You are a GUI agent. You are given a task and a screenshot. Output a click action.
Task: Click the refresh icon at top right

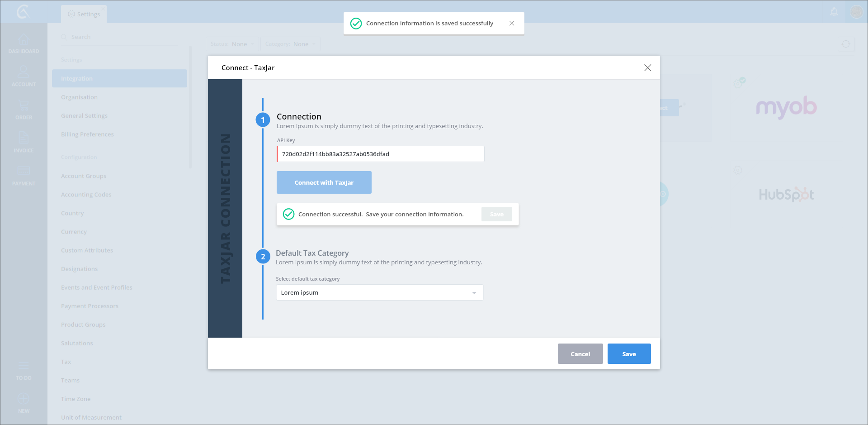[x=846, y=44]
